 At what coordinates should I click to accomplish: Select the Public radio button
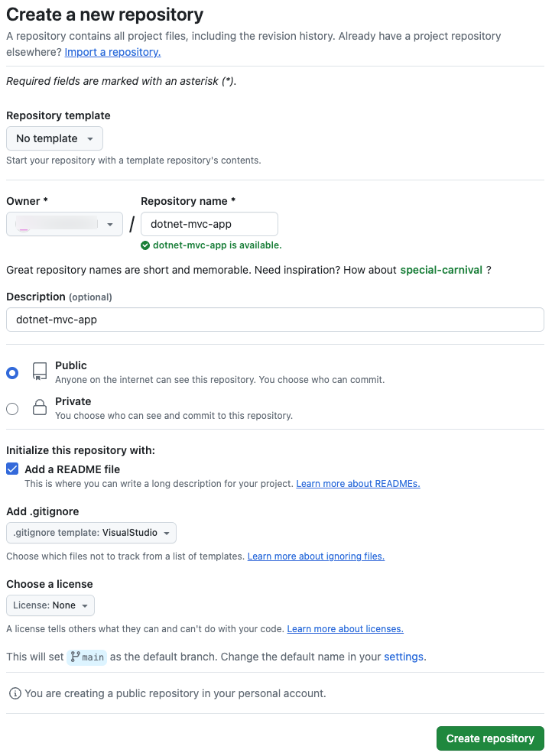pyautogui.click(x=11, y=372)
